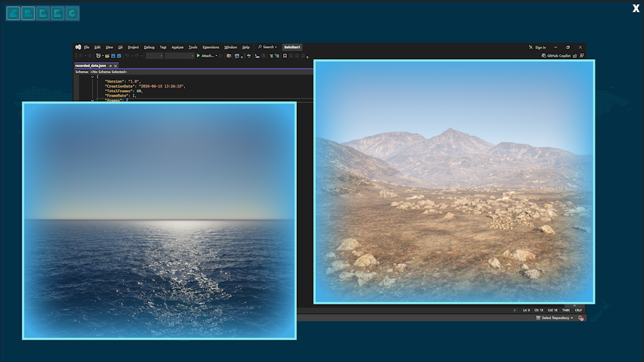Click the "FrameRate": 1 line
This screenshot has width=644, height=362.
[120, 96]
